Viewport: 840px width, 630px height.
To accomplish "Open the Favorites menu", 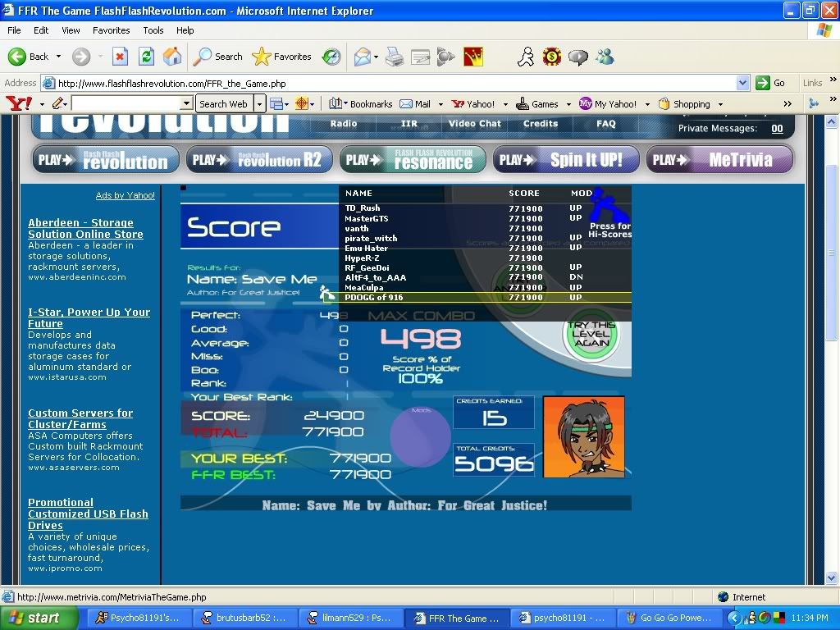I will [x=111, y=30].
